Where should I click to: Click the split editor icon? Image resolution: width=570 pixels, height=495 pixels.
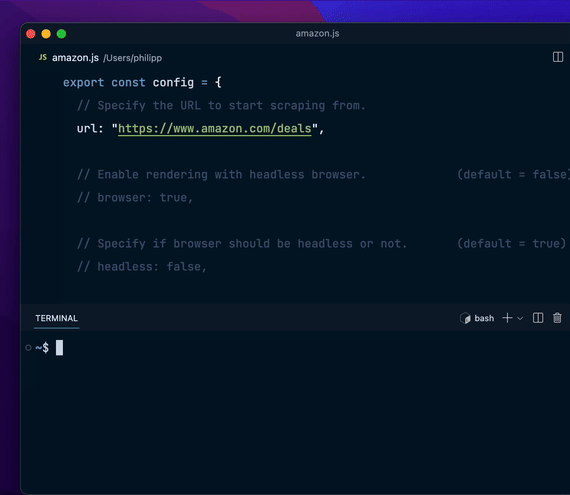tap(558, 57)
